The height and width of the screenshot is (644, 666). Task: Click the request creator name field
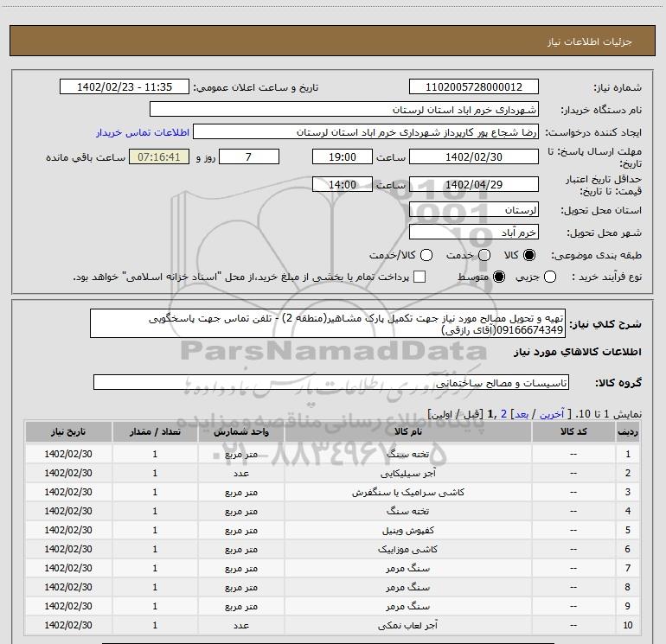click(x=366, y=132)
